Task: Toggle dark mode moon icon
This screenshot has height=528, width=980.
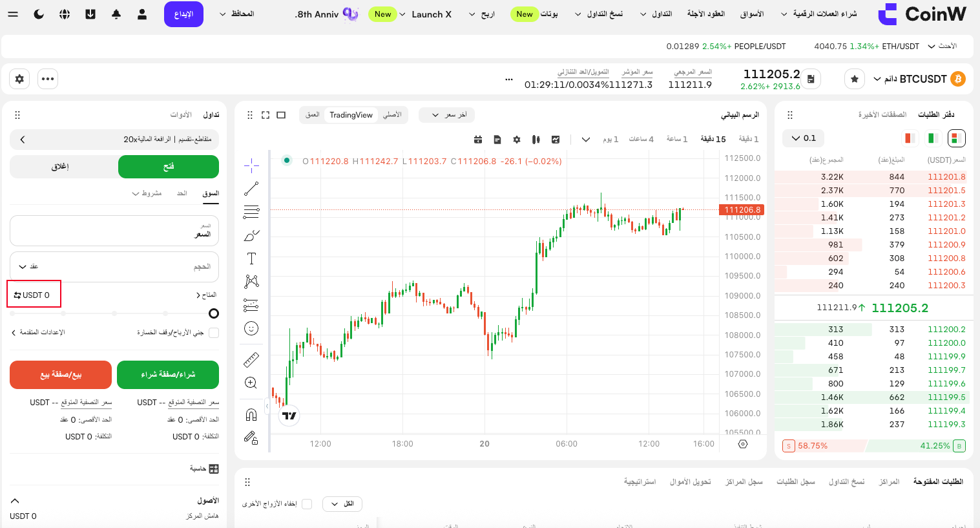Action: (39, 14)
